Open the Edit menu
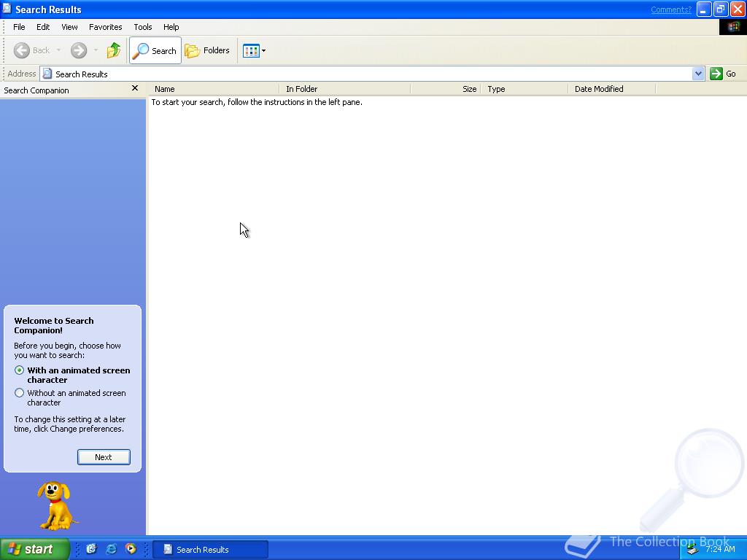747x560 pixels. coord(43,27)
